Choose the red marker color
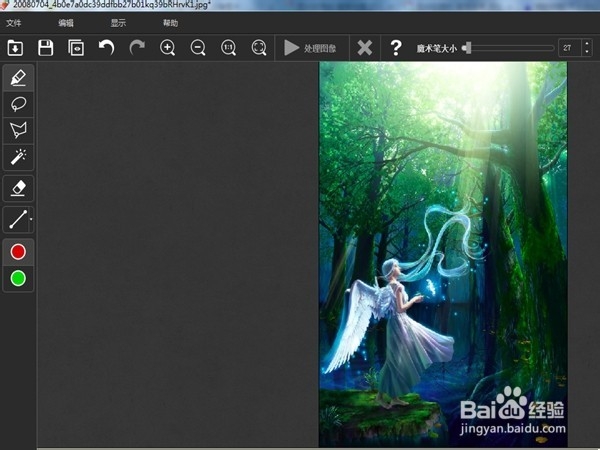Screen dimensions: 600x450 pos(18,252)
